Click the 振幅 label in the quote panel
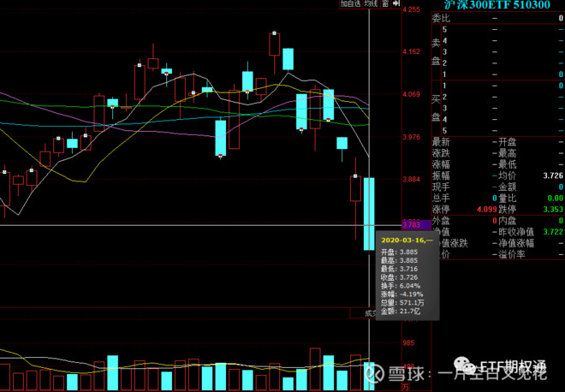Viewport: 565px width, 392px height. (x=442, y=175)
